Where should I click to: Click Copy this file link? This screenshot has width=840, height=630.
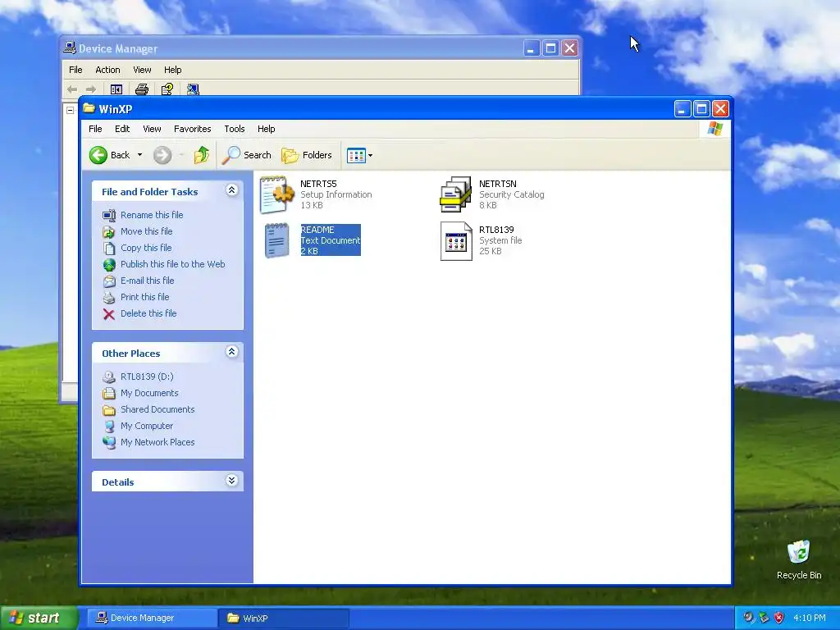point(146,248)
